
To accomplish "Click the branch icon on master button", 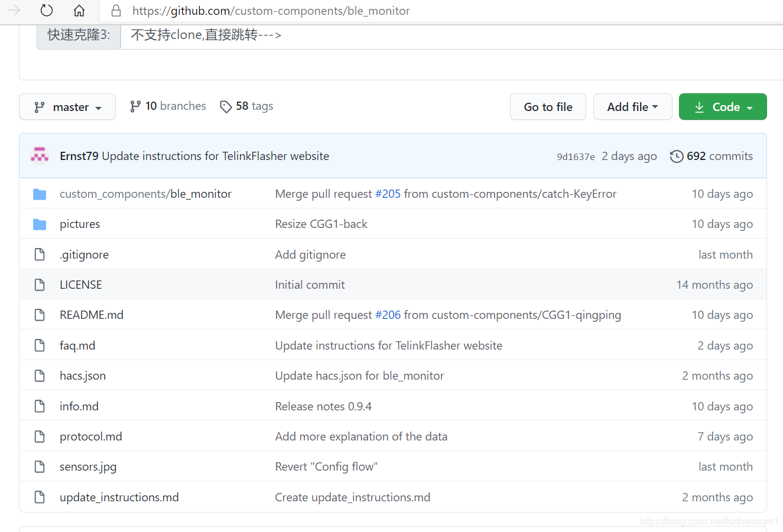I will [x=39, y=107].
